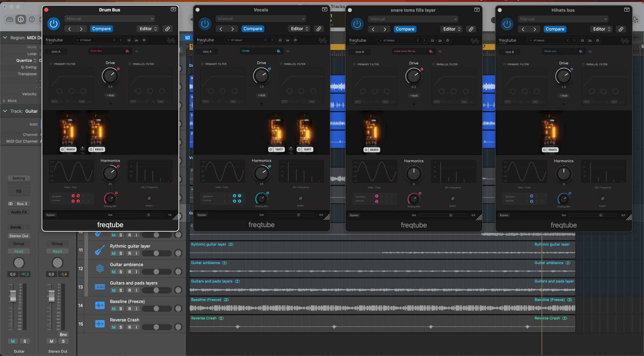
Task: Click Invert phase icon in Hihats bus plugin
Action: pyautogui.click(x=602, y=198)
